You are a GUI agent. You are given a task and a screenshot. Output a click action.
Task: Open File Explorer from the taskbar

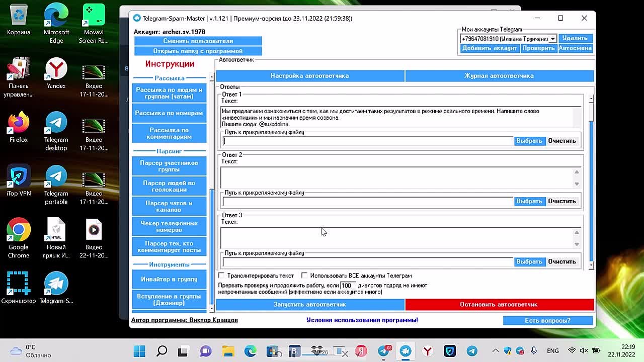click(228, 351)
